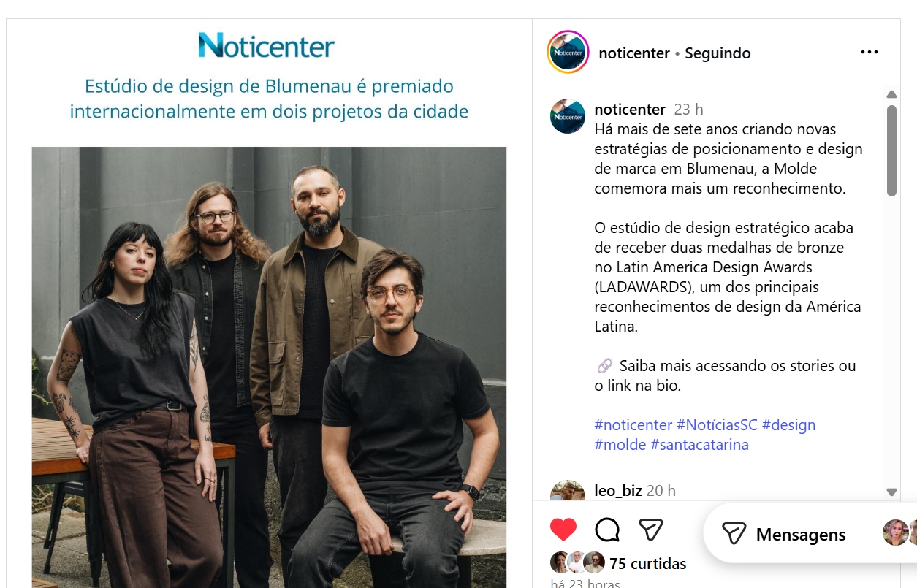917x588 pixels.
Task: Toggle Seguindo following status
Action: point(718,53)
